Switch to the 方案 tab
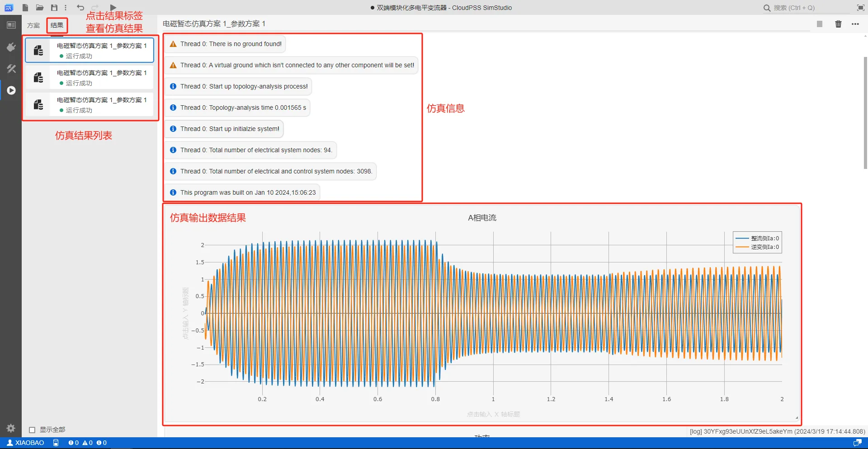 click(x=33, y=25)
